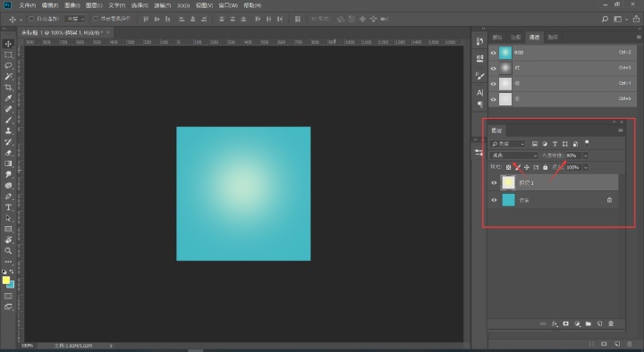
Task: Select the Horizontal Type tool
Action: [8, 207]
